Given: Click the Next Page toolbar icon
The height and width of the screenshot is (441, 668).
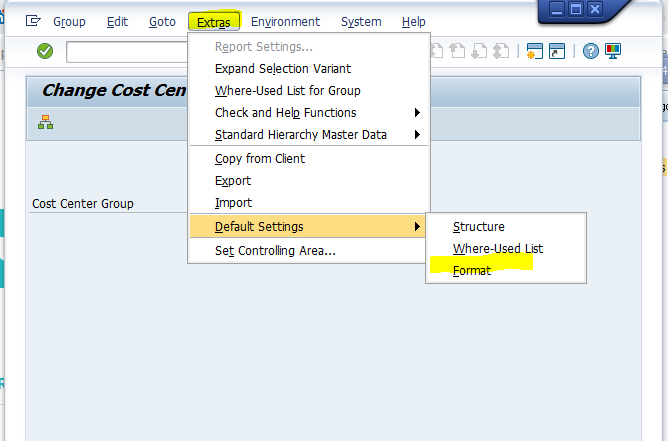Looking at the screenshot, I should 479,51.
